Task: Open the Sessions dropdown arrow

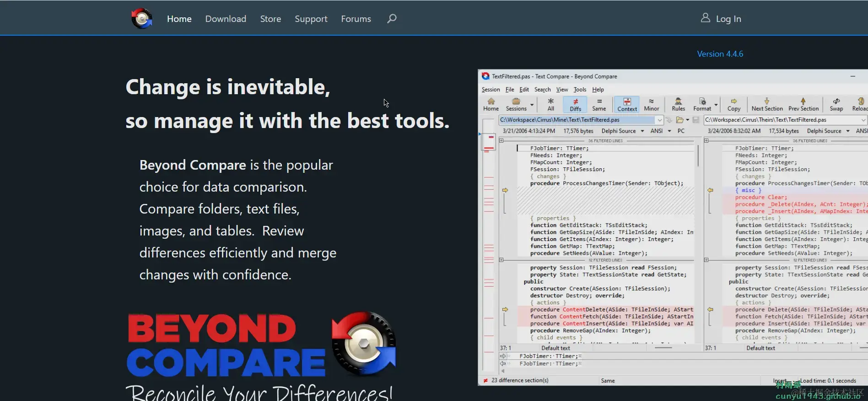Action: coord(532,105)
